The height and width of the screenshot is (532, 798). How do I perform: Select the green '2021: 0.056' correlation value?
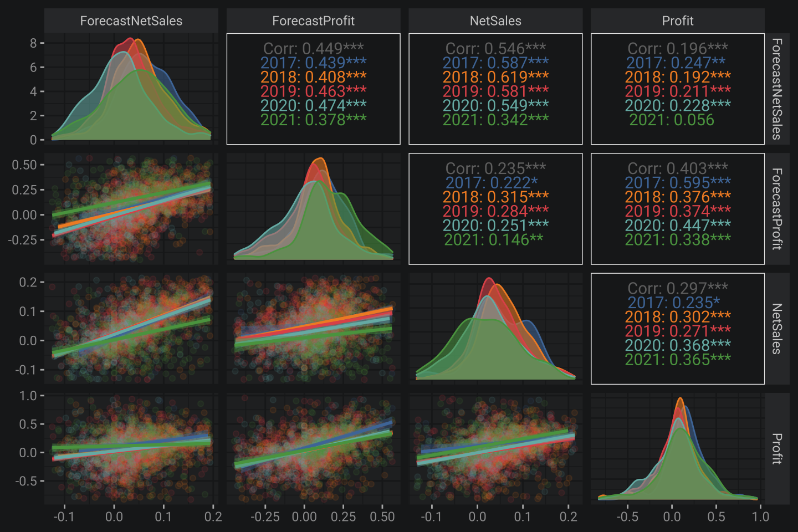pyautogui.click(x=672, y=120)
